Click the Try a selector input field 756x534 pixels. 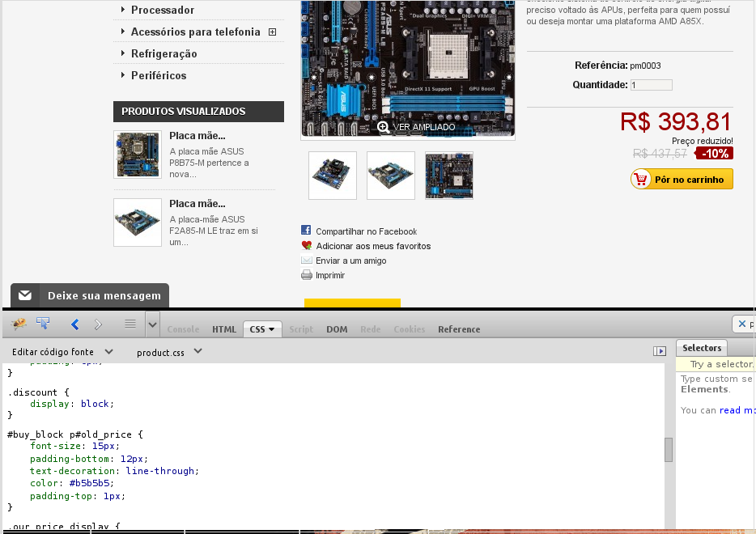[x=716, y=364]
